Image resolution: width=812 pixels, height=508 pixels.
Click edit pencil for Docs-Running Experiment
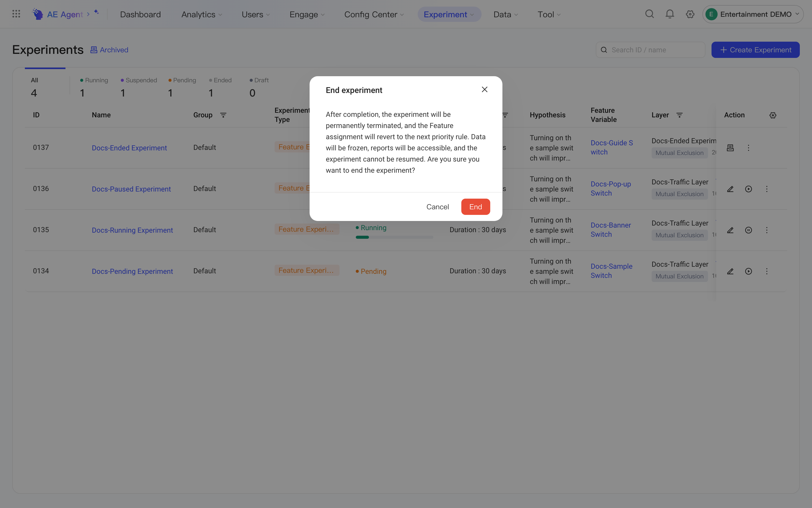click(x=730, y=230)
